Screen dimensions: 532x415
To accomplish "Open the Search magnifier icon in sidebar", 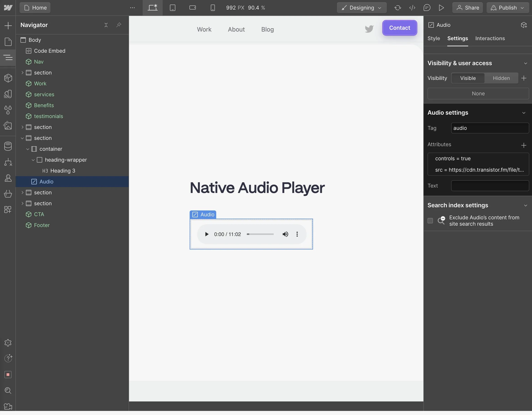I will 8,390.
